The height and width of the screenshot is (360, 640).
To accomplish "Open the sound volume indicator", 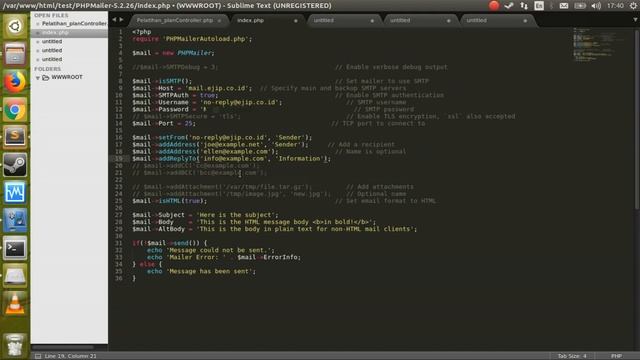I will click(596, 5).
